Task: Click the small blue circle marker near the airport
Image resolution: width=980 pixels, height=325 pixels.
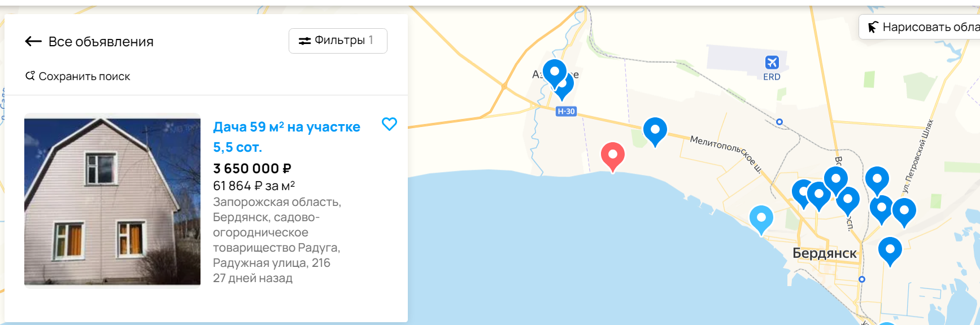Action: pos(779,122)
